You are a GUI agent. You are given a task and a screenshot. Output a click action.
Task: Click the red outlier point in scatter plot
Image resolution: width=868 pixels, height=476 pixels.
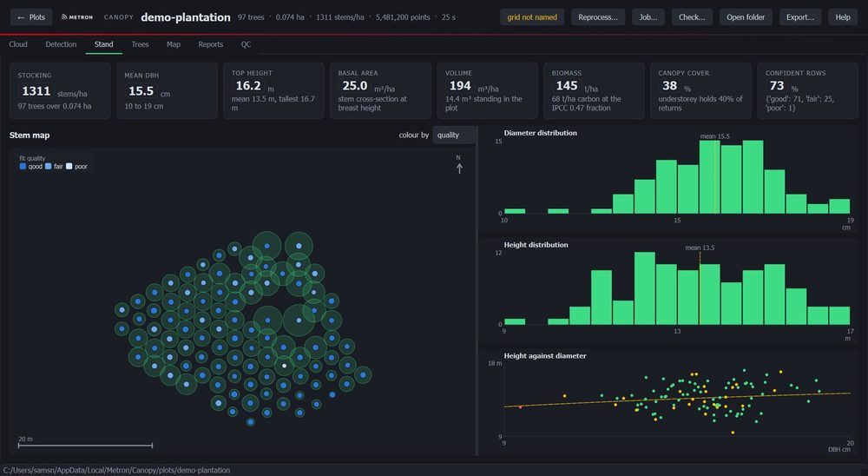click(x=520, y=407)
